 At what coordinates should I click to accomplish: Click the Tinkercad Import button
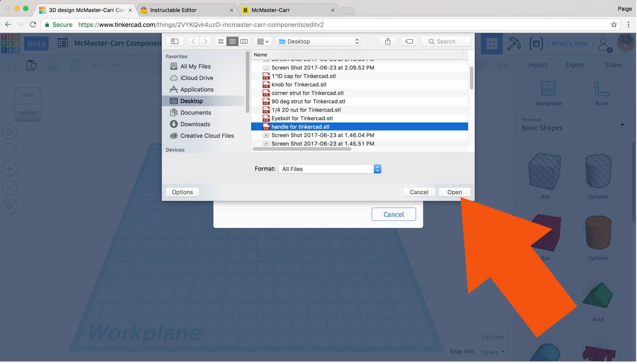click(537, 65)
